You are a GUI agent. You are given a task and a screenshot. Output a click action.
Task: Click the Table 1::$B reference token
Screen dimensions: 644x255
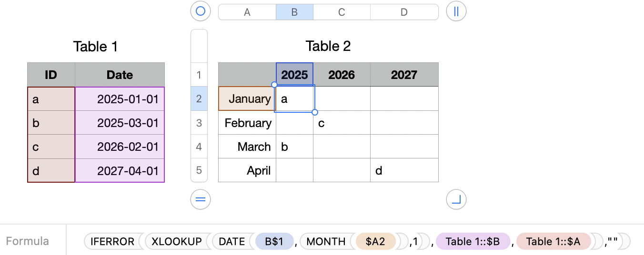[x=473, y=241]
